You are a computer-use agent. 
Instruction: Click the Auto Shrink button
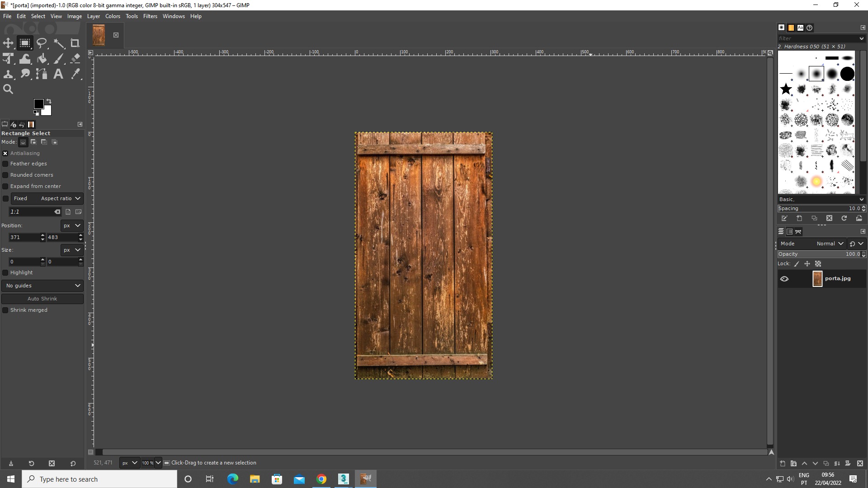click(42, 299)
